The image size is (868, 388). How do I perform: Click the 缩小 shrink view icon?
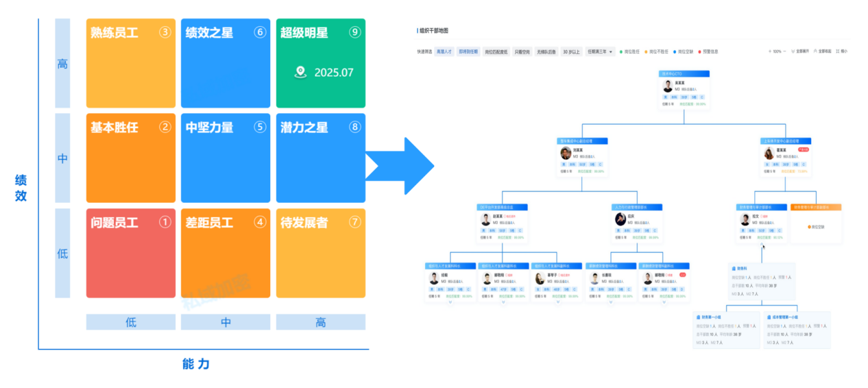point(838,51)
